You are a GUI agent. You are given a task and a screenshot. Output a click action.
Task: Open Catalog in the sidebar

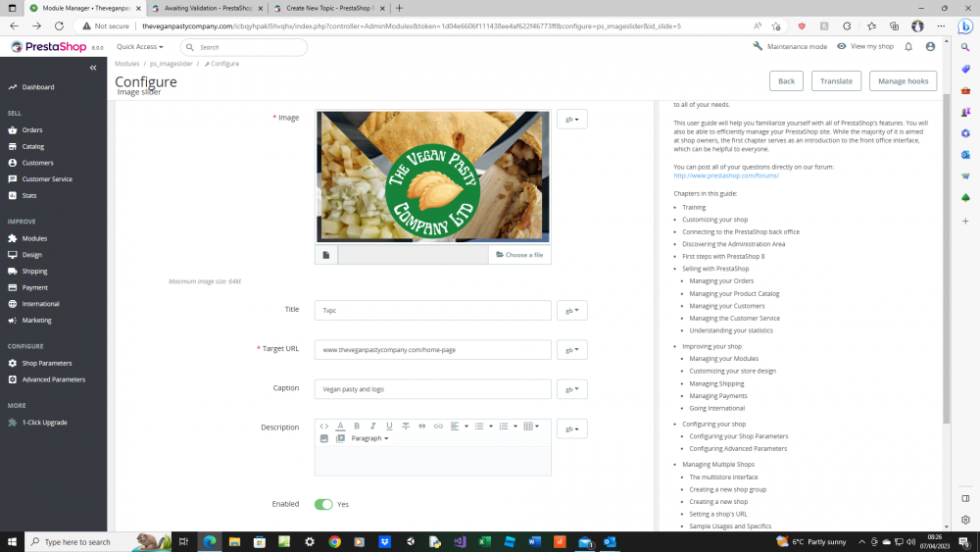(x=33, y=146)
